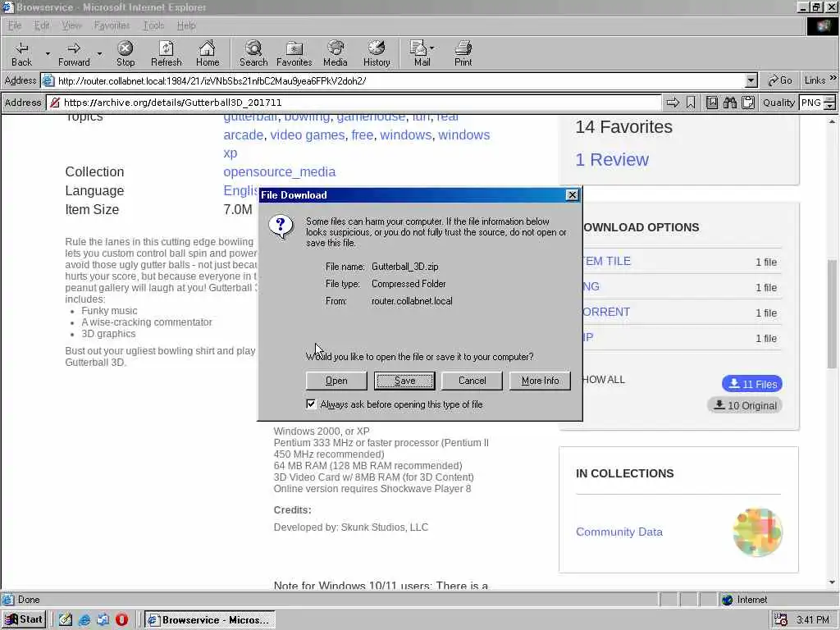840x630 pixels.
Task: Click the Browservice bookmark ribbon icon
Action: (691, 103)
